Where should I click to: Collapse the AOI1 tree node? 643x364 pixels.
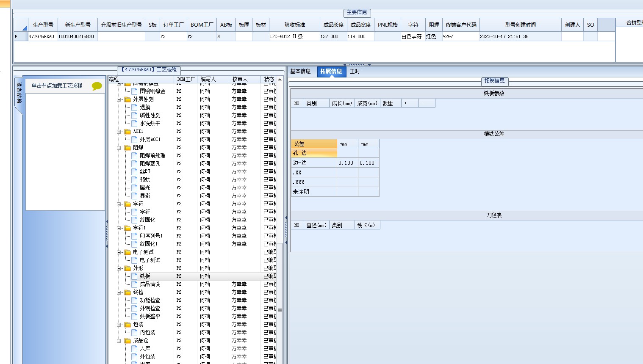[119, 132]
